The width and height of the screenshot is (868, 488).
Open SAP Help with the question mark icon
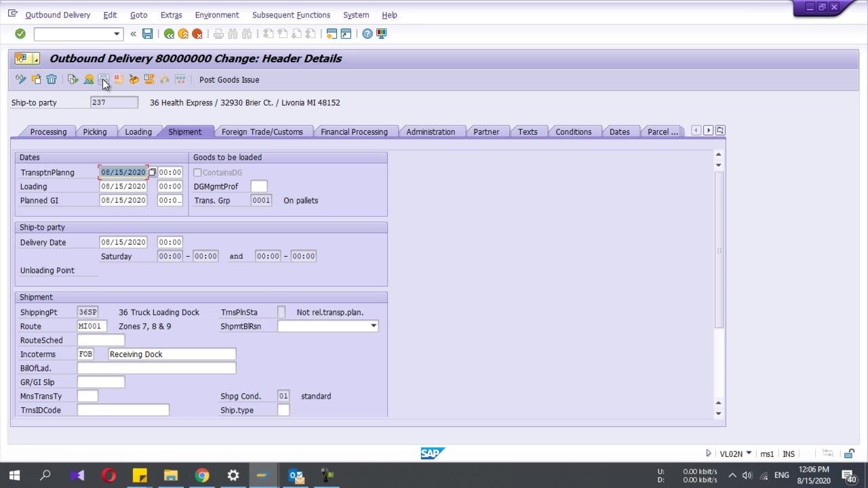367,34
